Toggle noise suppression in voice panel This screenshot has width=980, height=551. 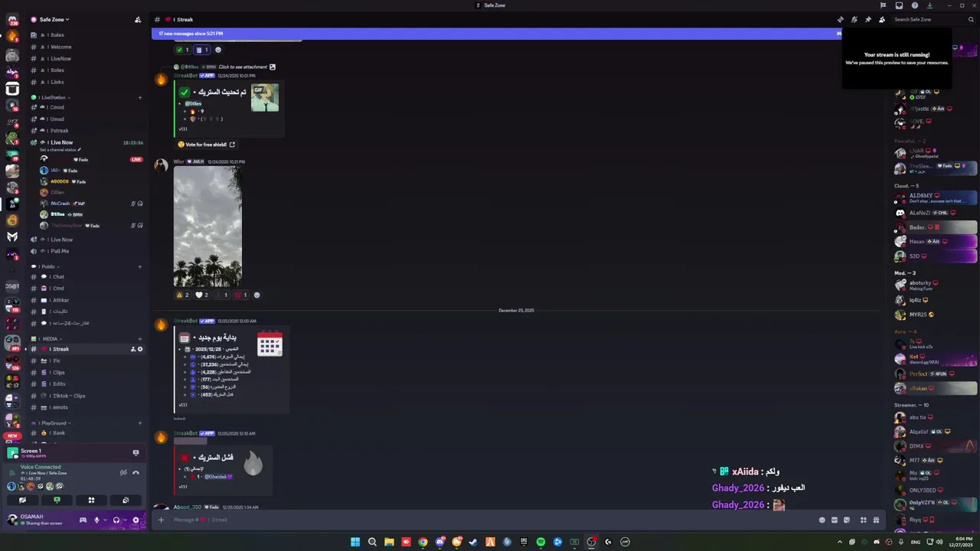(x=123, y=472)
